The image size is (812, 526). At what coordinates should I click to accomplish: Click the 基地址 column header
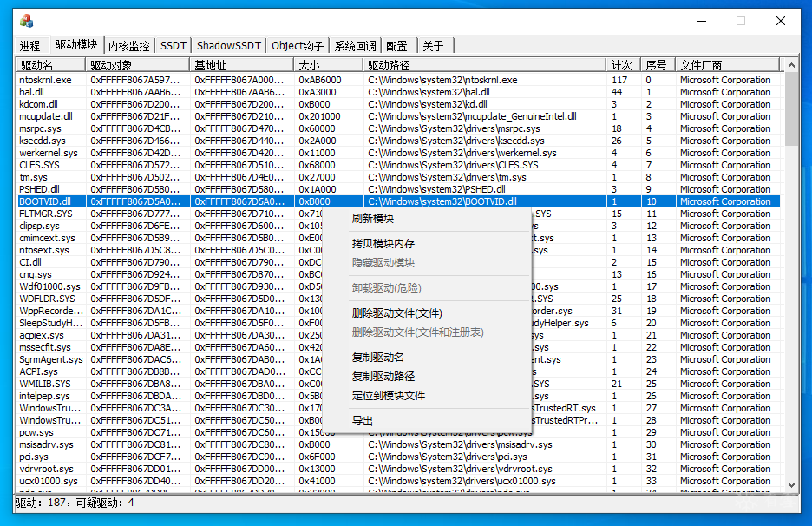241,65
